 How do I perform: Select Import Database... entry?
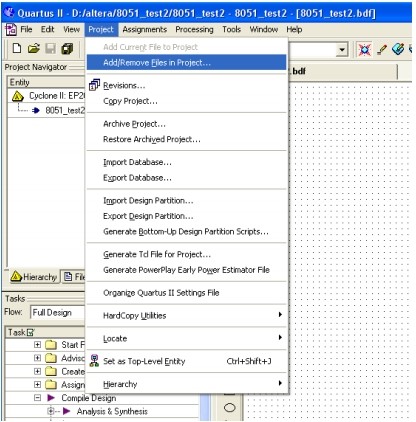pos(186,162)
